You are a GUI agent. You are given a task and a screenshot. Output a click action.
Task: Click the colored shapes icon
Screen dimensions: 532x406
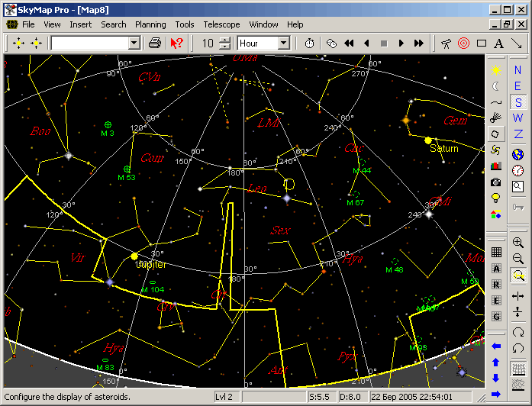tap(495, 214)
